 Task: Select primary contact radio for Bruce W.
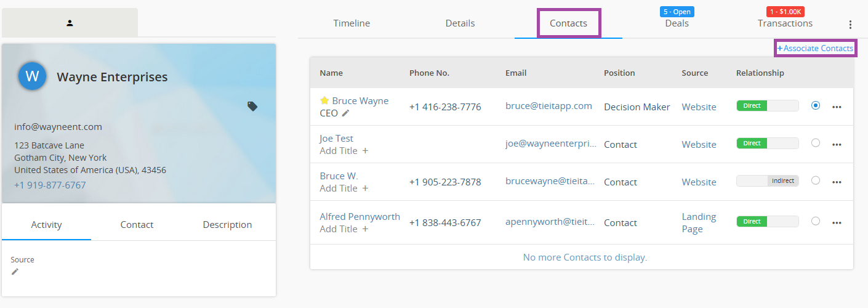[x=816, y=180]
